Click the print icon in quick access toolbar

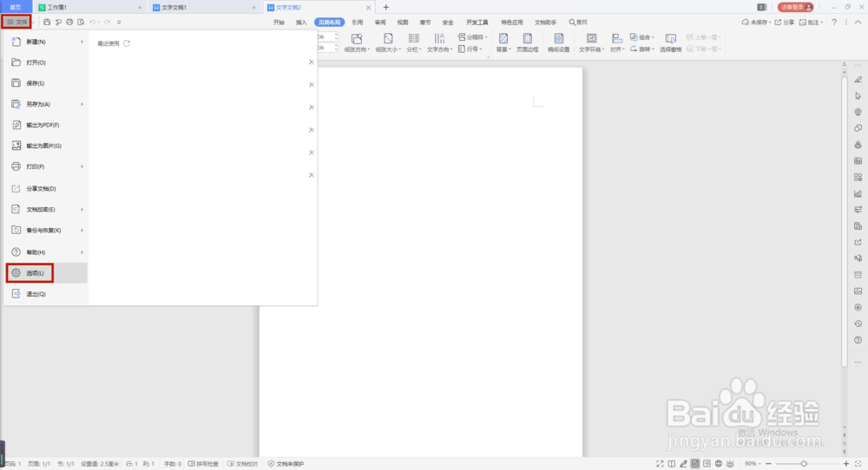click(69, 23)
